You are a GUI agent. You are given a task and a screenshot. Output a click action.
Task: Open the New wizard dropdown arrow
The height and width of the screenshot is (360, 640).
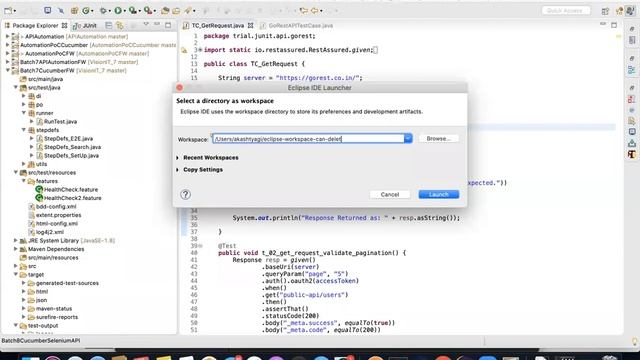(15, 11)
